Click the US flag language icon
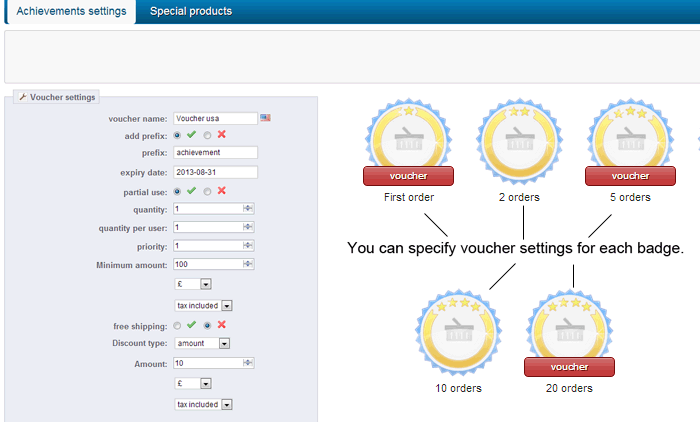 click(x=265, y=118)
